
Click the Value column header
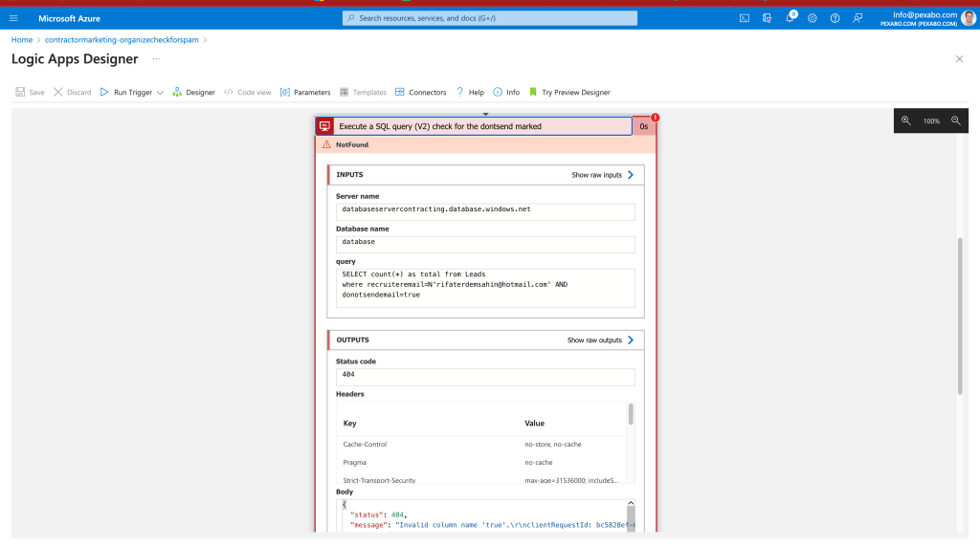[534, 423]
